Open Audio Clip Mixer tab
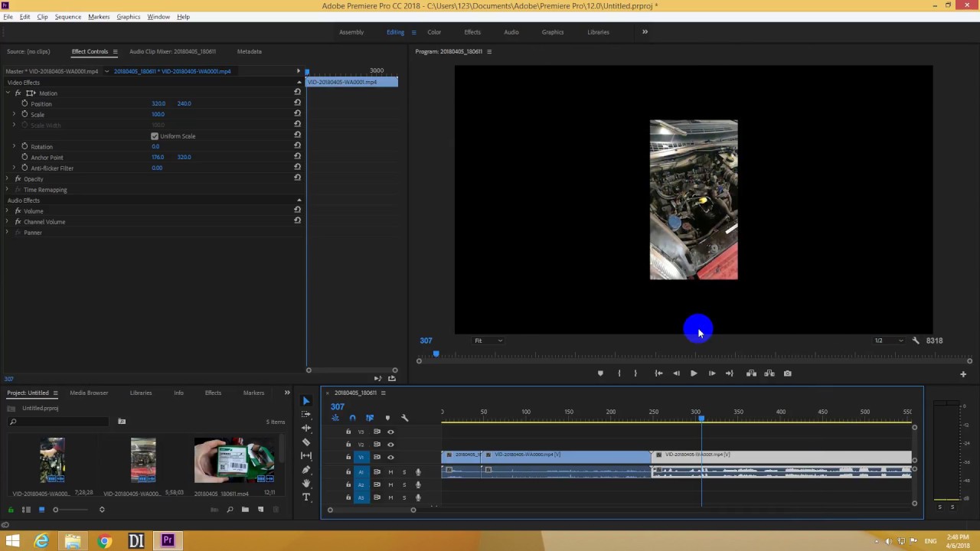Image resolution: width=980 pixels, height=551 pixels. (172, 51)
